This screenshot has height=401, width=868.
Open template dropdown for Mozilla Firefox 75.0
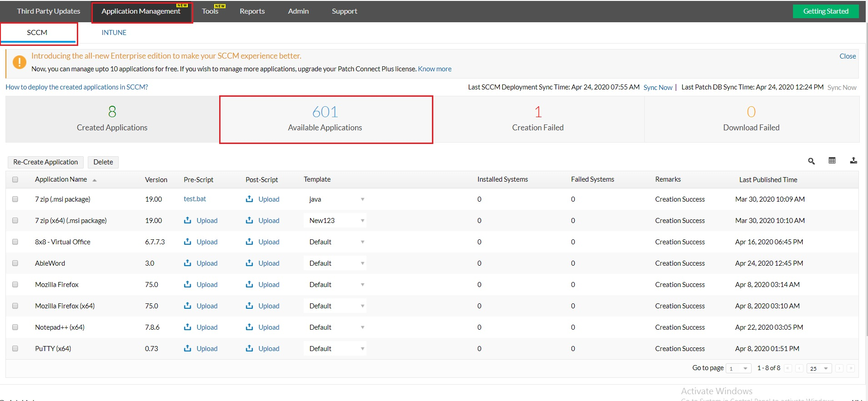pos(335,285)
